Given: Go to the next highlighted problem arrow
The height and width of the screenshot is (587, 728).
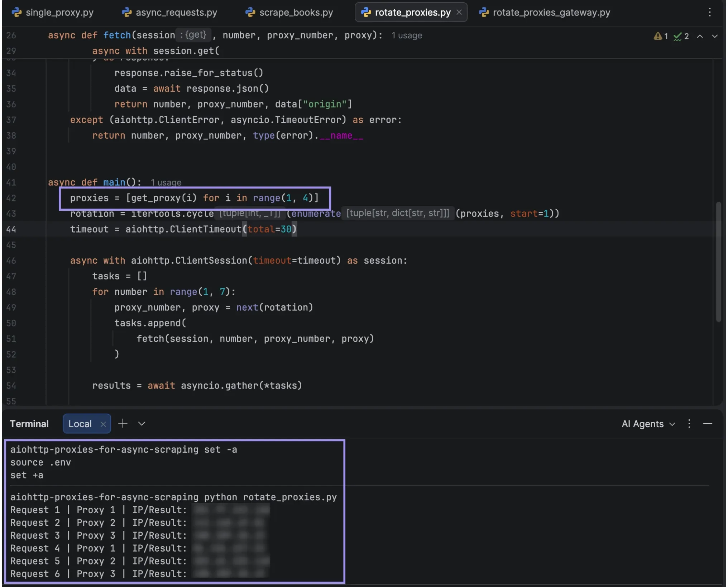Looking at the screenshot, I should click(x=714, y=36).
